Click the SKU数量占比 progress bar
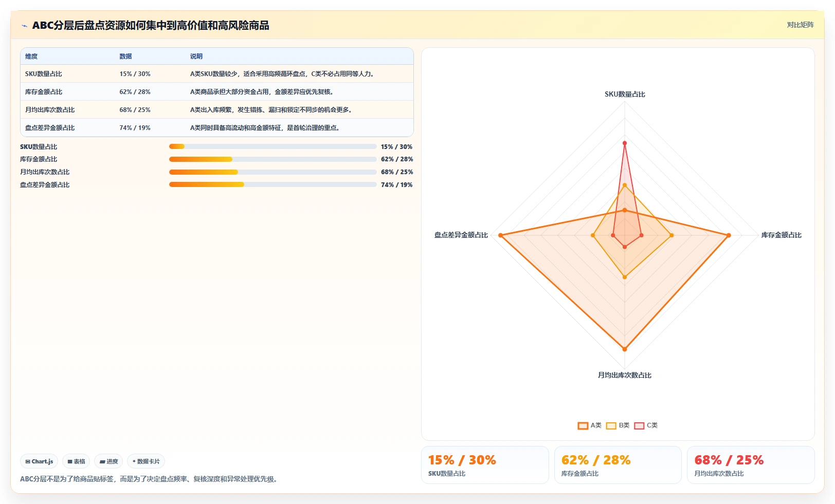 click(x=273, y=146)
